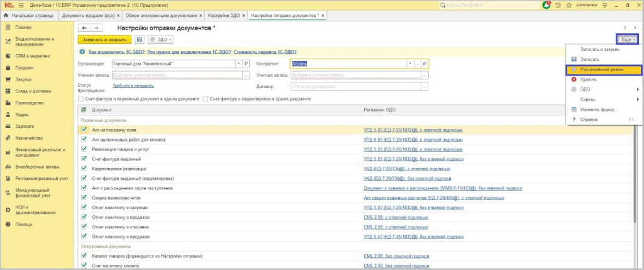Screen dimensions: 644x270
Task: Toggle Сверка взаиморасчетов checkbox
Action: 84,197
